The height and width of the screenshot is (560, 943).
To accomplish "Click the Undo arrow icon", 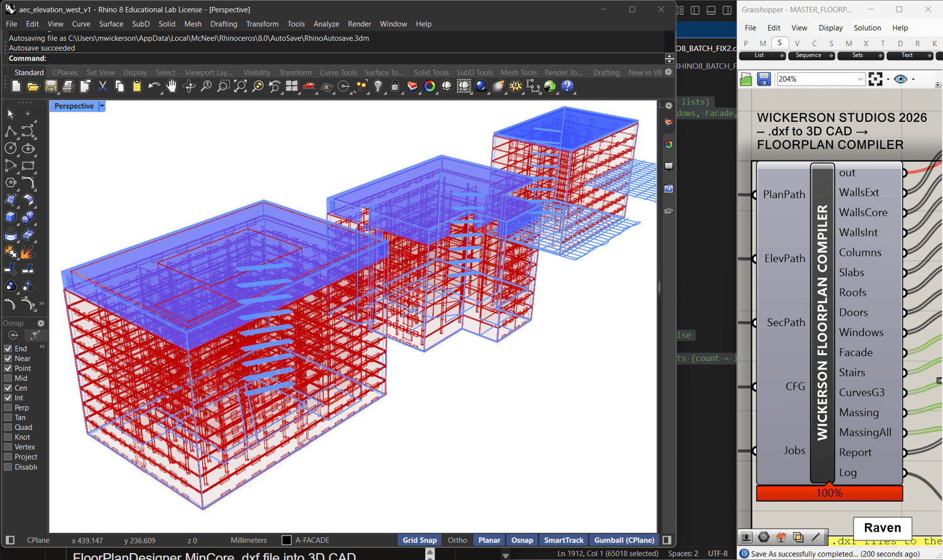I will click(x=154, y=87).
